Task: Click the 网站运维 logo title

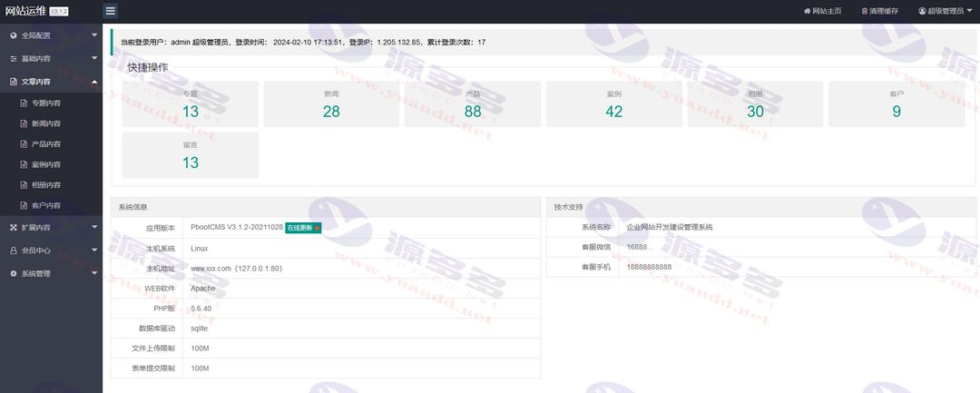Action: coord(25,11)
